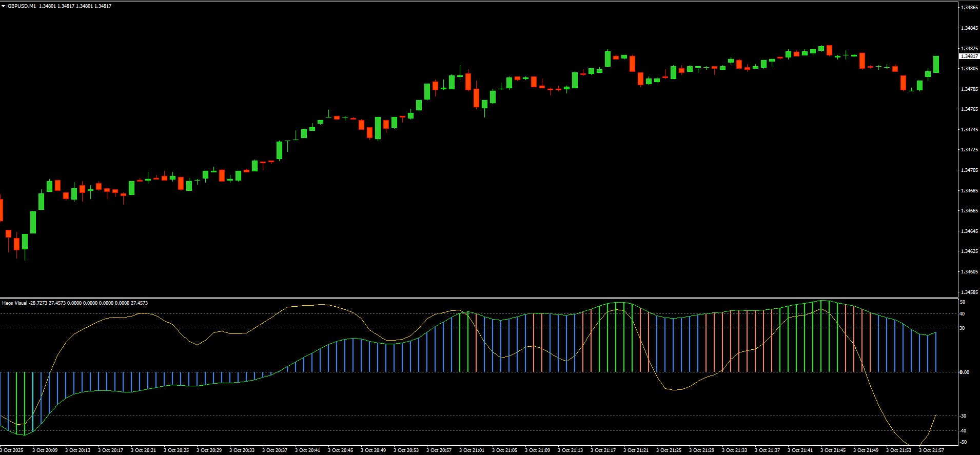Select the 1.34705 price axis label
The height and width of the screenshot is (455, 980).
tap(969, 170)
